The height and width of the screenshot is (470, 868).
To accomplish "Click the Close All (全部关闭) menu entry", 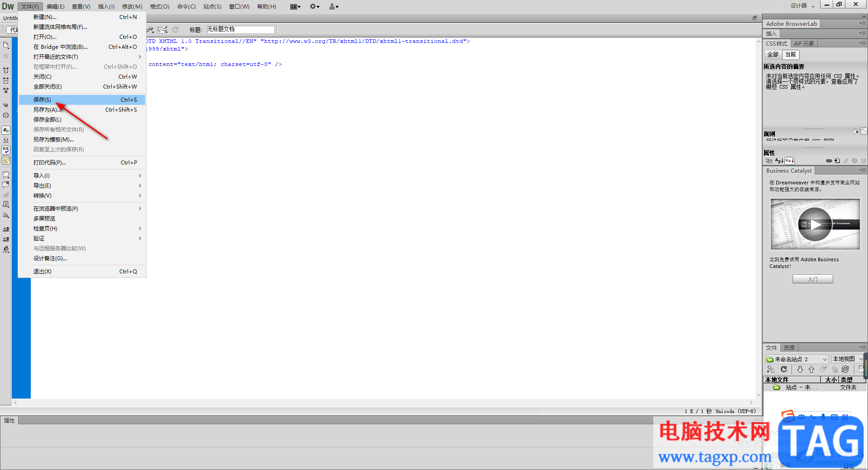I will tap(82, 87).
